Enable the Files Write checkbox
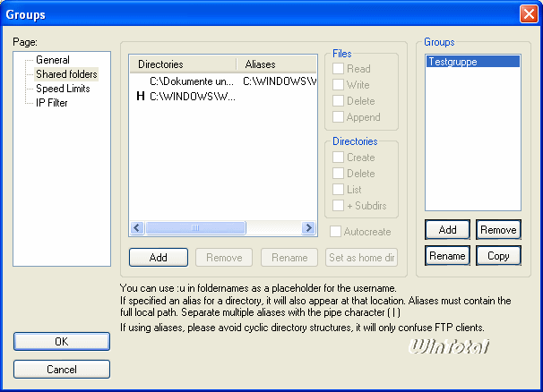Viewport: 543px width, 392px height. 338,85
